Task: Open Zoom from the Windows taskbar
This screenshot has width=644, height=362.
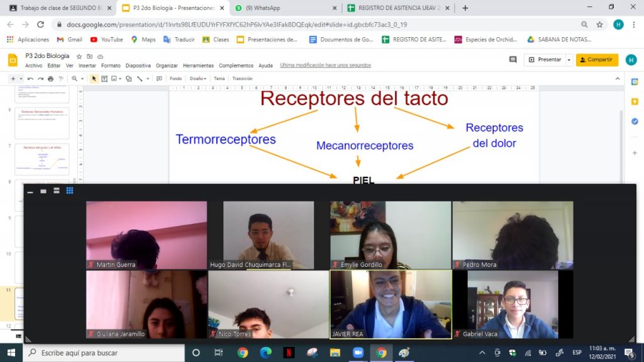Action: coord(358,353)
